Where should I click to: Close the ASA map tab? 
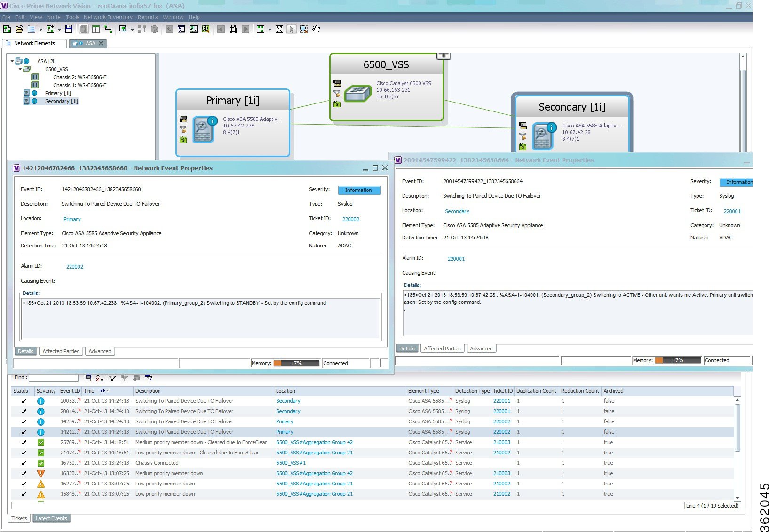101,43
